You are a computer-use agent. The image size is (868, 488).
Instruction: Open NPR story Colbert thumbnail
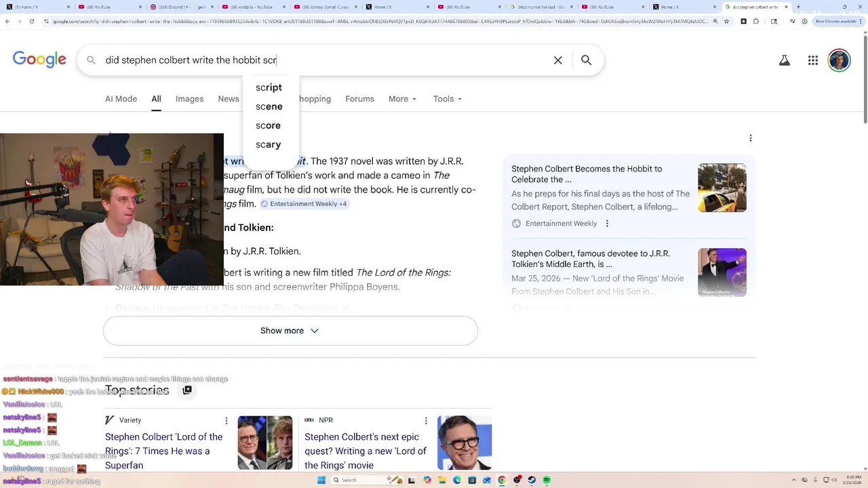point(465,443)
